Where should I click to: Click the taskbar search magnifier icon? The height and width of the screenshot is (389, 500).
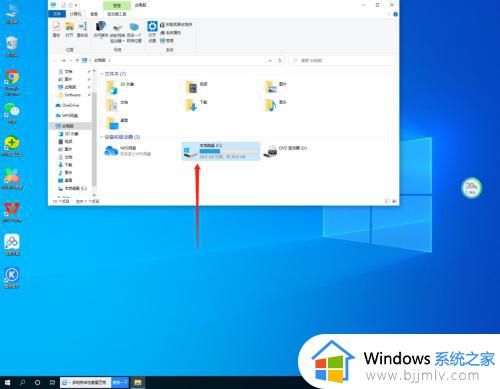click(x=22, y=382)
